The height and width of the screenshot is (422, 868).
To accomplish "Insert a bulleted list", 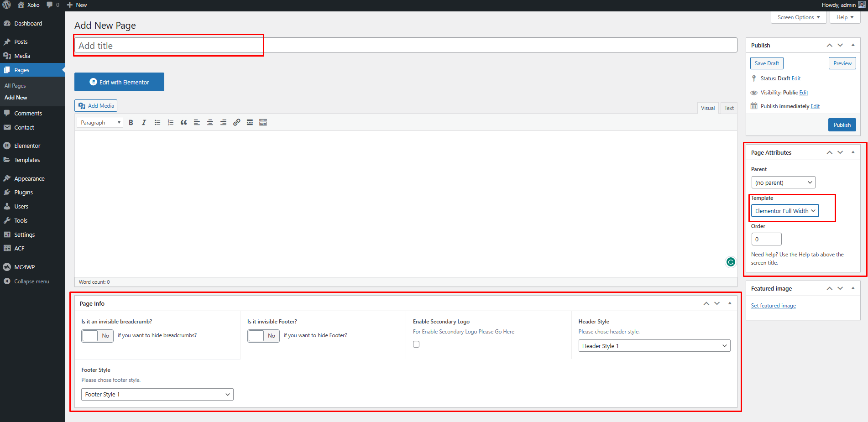I will pos(157,123).
